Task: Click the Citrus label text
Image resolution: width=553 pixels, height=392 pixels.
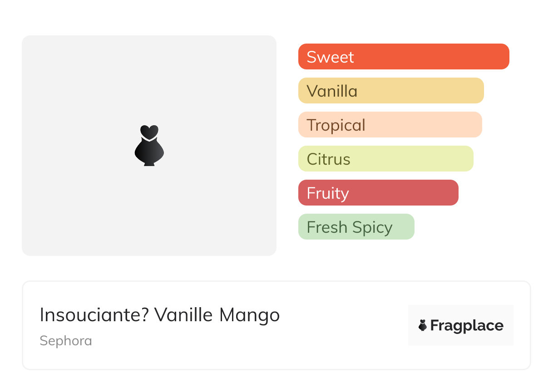Action: pyautogui.click(x=328, y=159)
